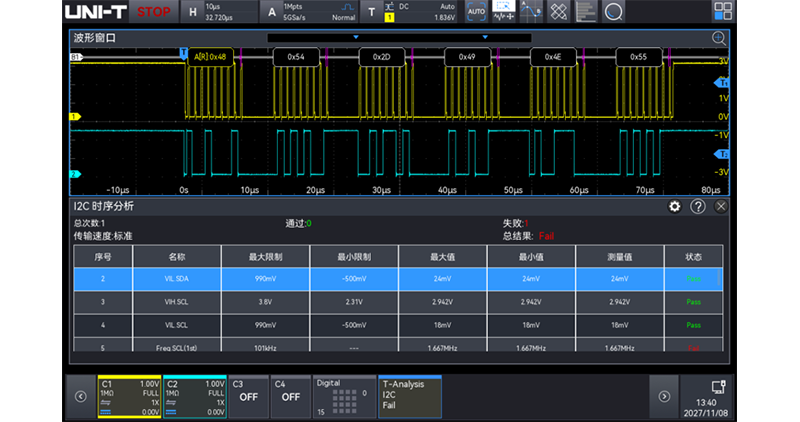Click the red STOP run-control button
This screenshot has width=800, height=422.
coord(154,12)
